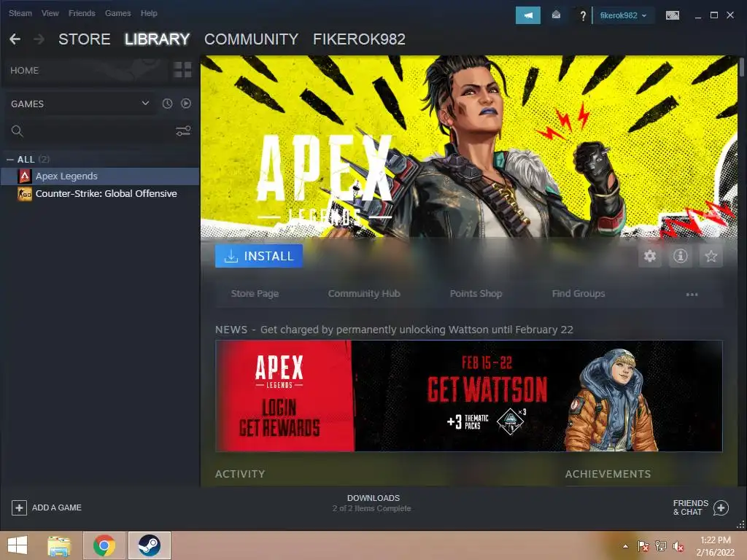Open the DOWNLOADS status section

point(372,503)
